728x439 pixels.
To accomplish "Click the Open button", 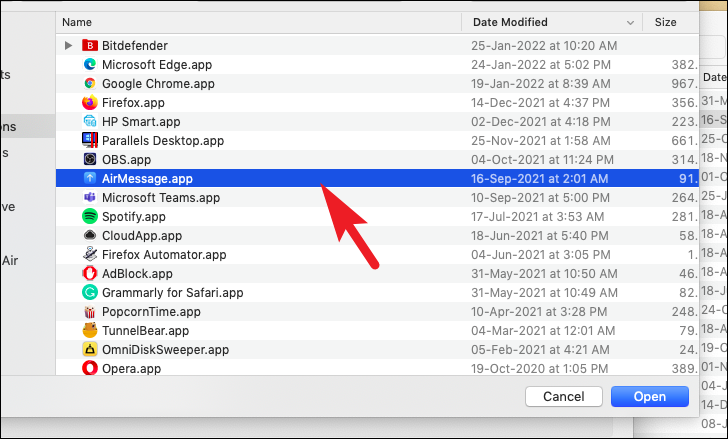I will click(650, 397).
